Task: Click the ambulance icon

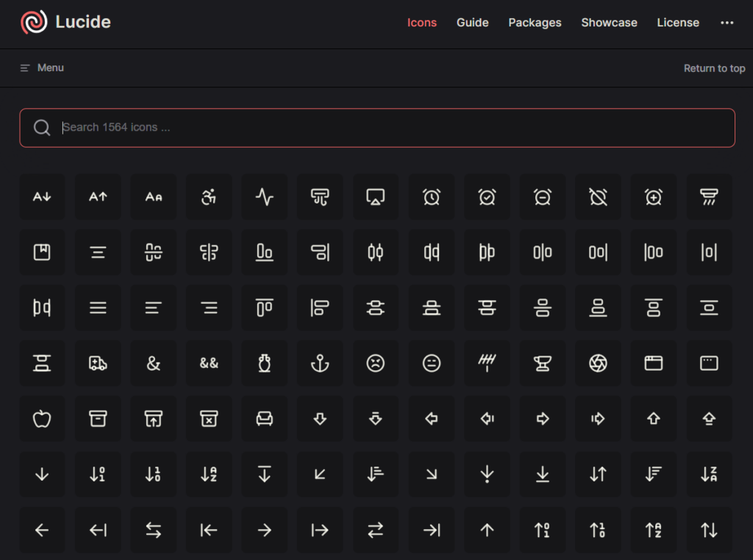Action: pyautogui.click(x=98, y=363)
